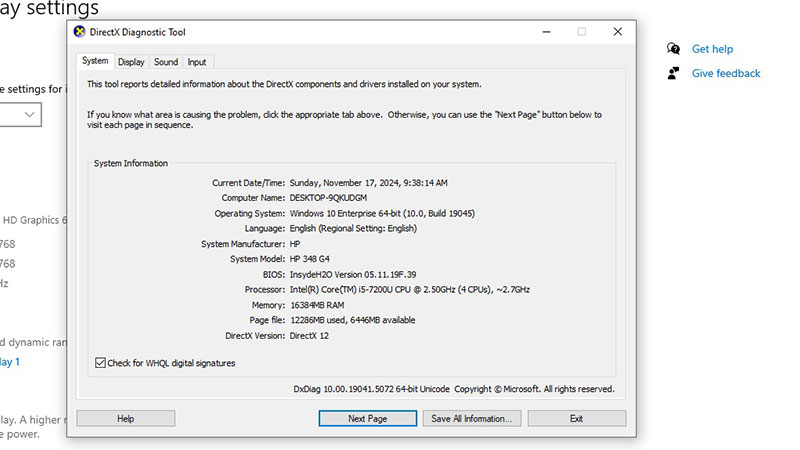
Task: Click page file 12286MB used value
Action: [x=353, y=320]
